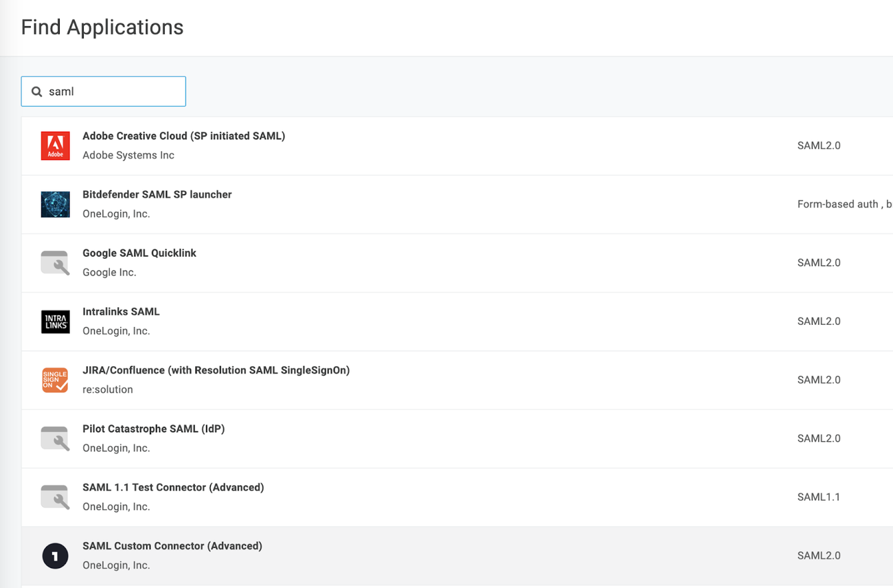Click the Intralinks logo icon
893x588 pixels.
[x=55, y=321]
